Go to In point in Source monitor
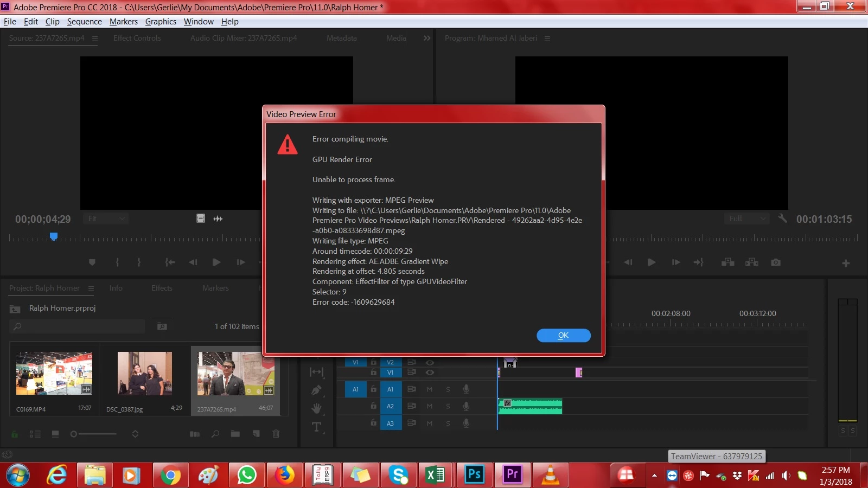 (x=170, y=262)
